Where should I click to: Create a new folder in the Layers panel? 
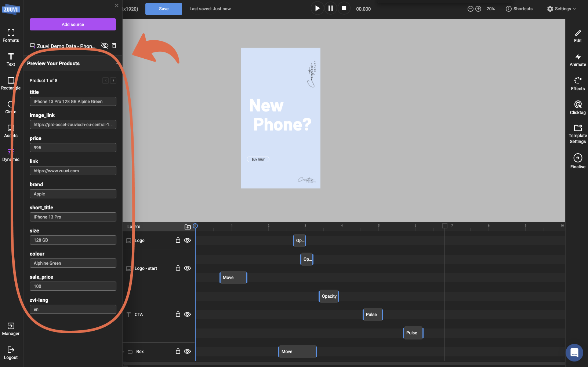pyautogui.click(x=188, y=227)
